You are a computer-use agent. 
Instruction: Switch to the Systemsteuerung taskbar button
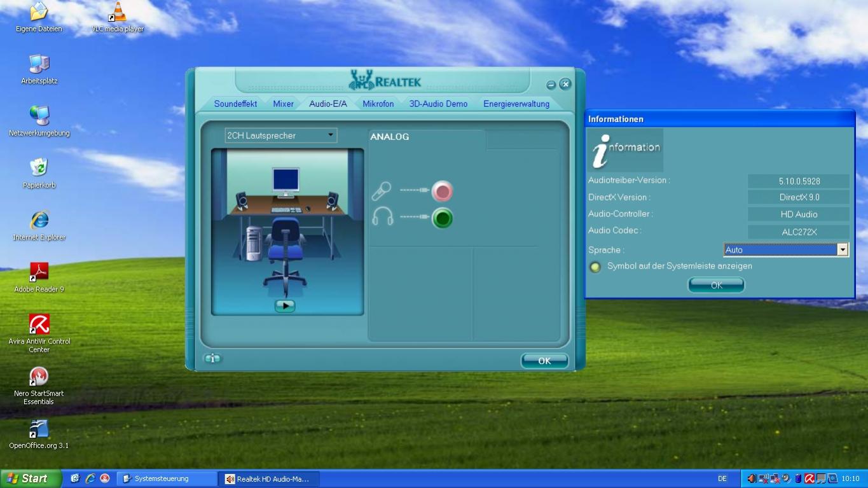pos(167,478)
